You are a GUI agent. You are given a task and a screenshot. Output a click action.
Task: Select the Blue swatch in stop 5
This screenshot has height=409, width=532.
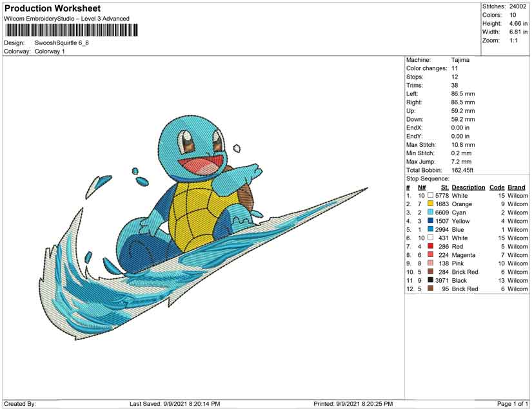point(431,229)
